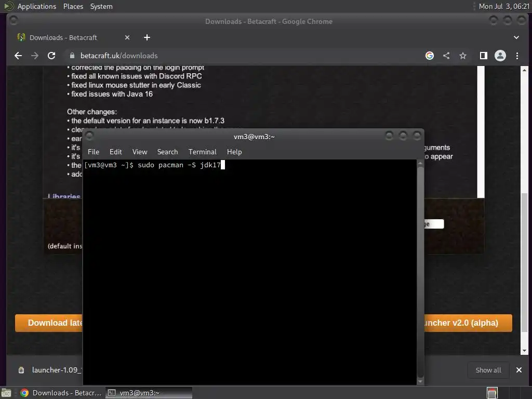Click the Chrome page scrollbar thumb
Image resolution: width=532 pixels, height=399 pixels.
[524, 261]
